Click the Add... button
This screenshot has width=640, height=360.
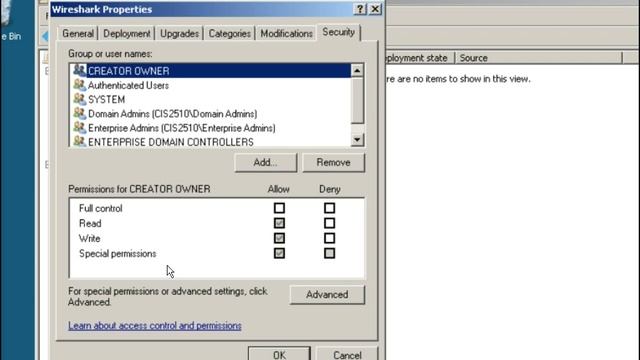click(x=266, y=162)
